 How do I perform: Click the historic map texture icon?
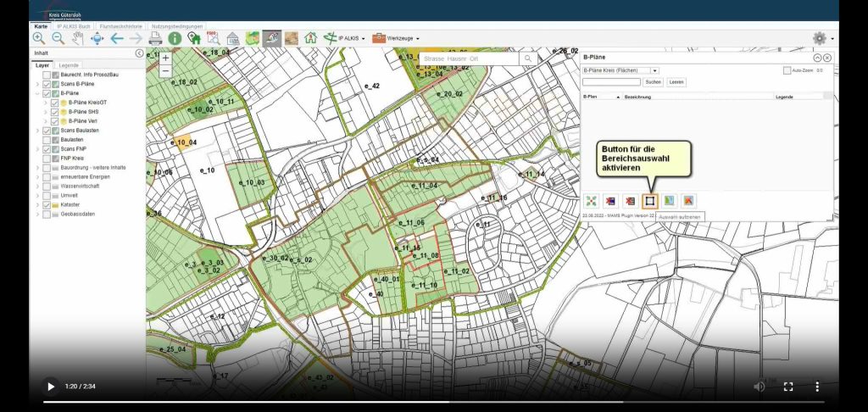[292, 38]
